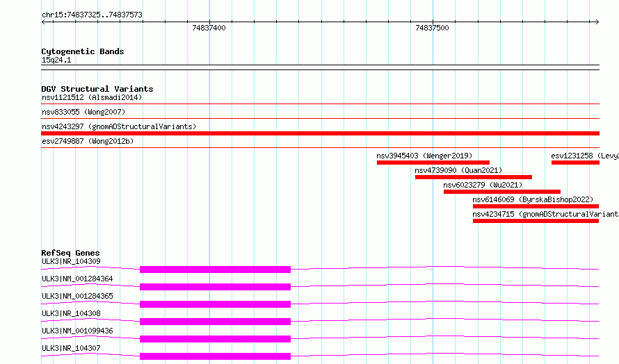Click the red bar of nsv3945403
This screenshot has width=619, height=364.
433,163
